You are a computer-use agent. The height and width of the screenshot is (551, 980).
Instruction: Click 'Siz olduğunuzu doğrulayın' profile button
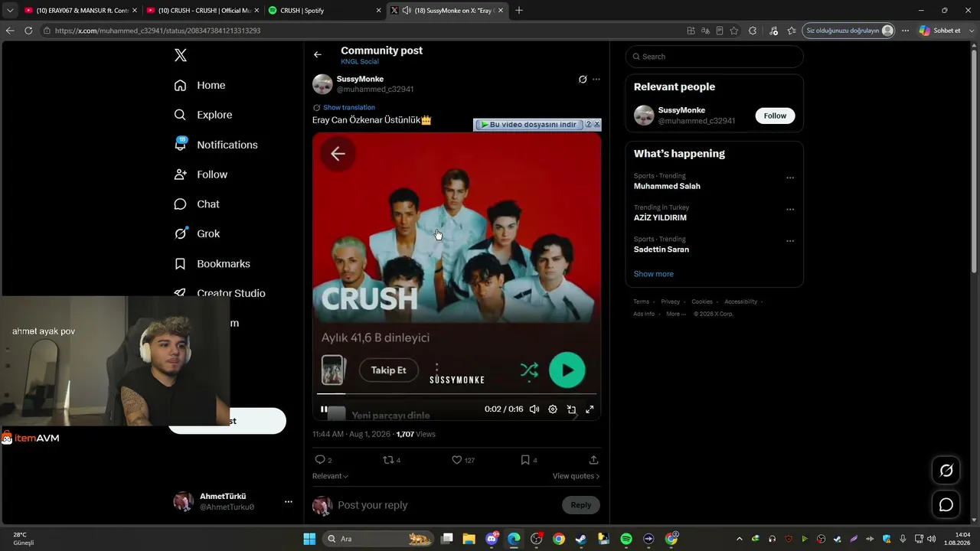[x=849, y=31]
